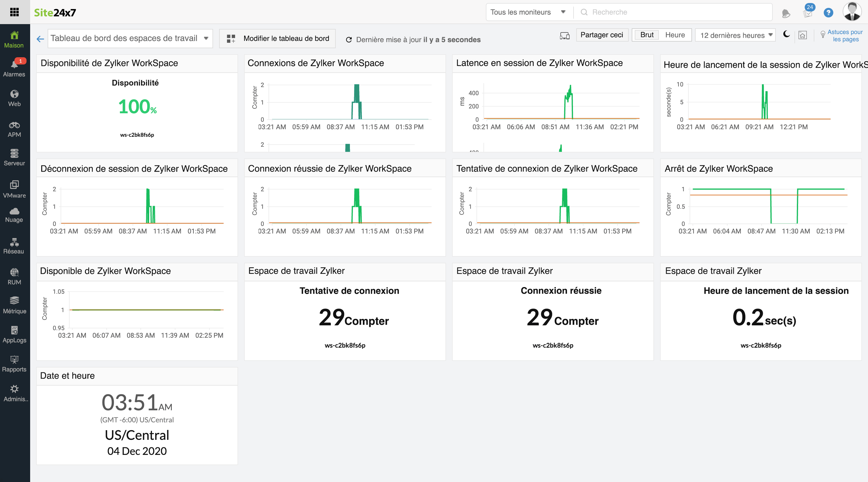Viewport: 868px width, 482px height.
Task: Click the Date et heure widget title
Action: [x=68, y=376]
